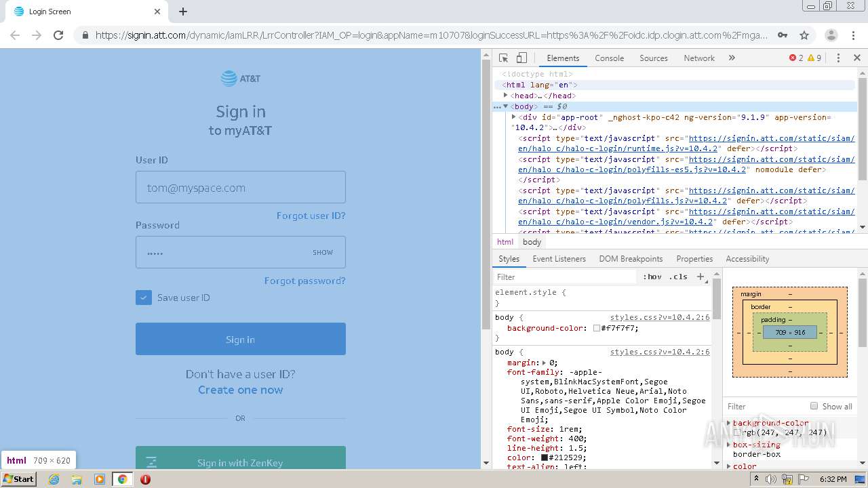Expand computed box-sizing property
The image size is (868, 488).
point(729,445)
